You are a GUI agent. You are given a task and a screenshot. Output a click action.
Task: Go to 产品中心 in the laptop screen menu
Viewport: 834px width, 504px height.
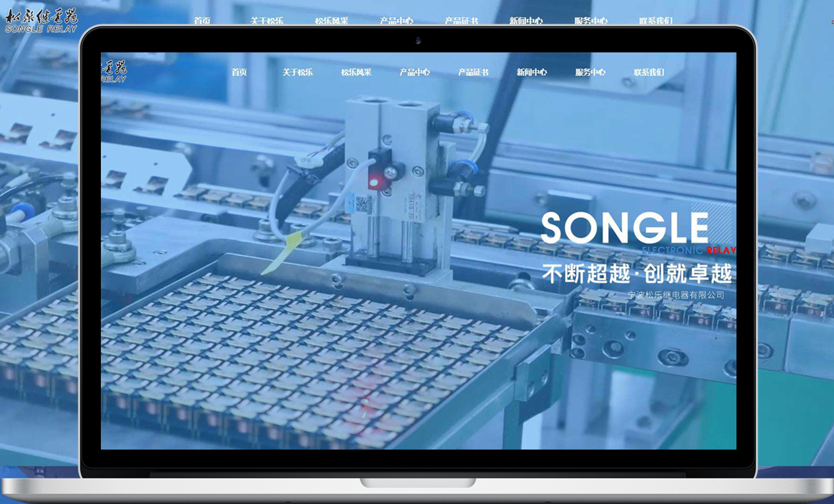(414, 73)
